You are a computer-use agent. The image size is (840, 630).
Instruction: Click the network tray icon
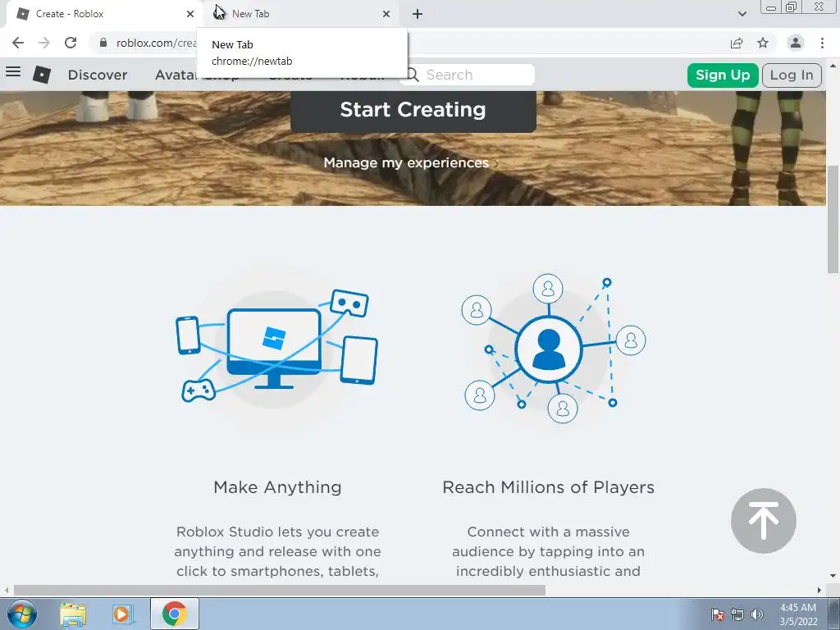[x=737, y=614]
